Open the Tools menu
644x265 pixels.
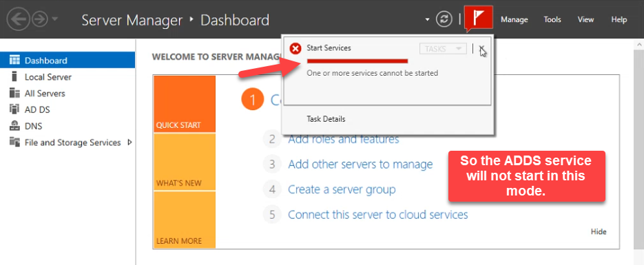click(x=552, y=20)
